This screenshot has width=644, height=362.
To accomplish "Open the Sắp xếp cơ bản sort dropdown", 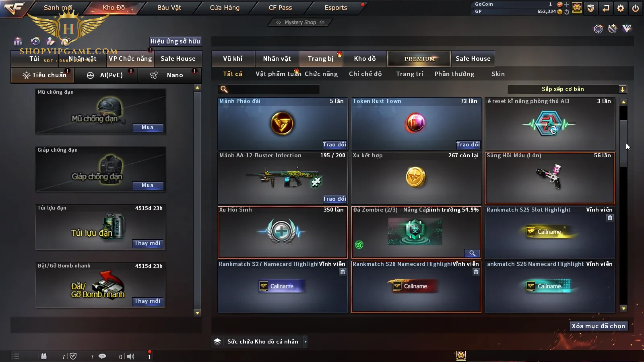I will (x=567, y=89).
